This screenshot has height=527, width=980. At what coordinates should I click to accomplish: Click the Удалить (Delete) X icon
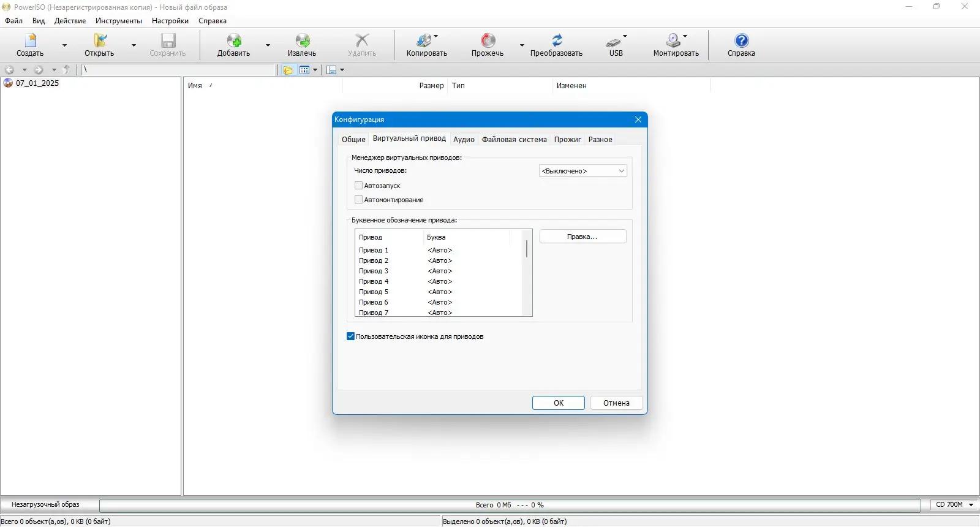click(362, 40)
